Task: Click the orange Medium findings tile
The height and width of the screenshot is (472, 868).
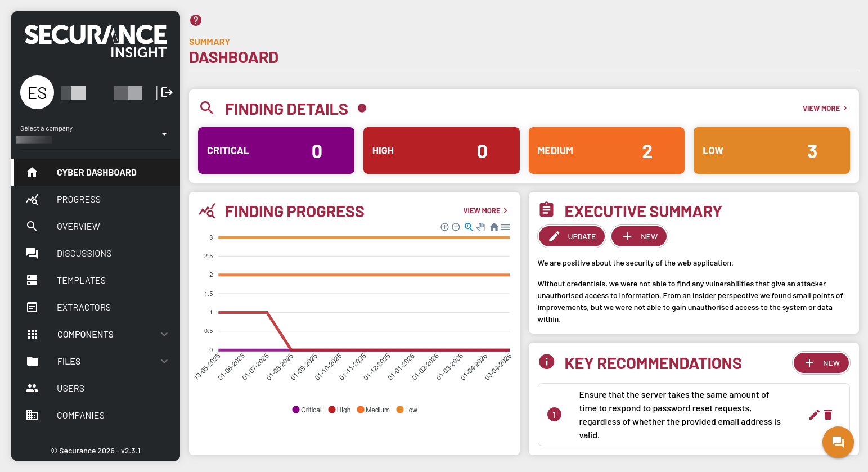Action: tap(606, 151)
